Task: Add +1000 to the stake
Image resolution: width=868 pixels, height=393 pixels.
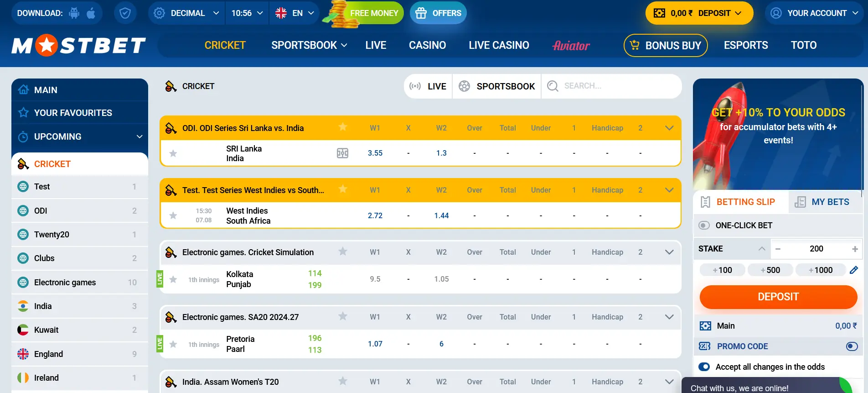Action: pos(821,270)
